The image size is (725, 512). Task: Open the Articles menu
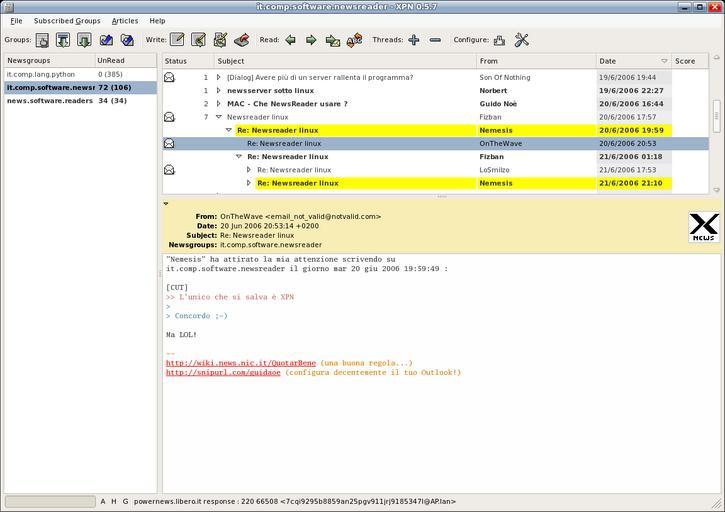pyautogui.click(x=125, y=21)
